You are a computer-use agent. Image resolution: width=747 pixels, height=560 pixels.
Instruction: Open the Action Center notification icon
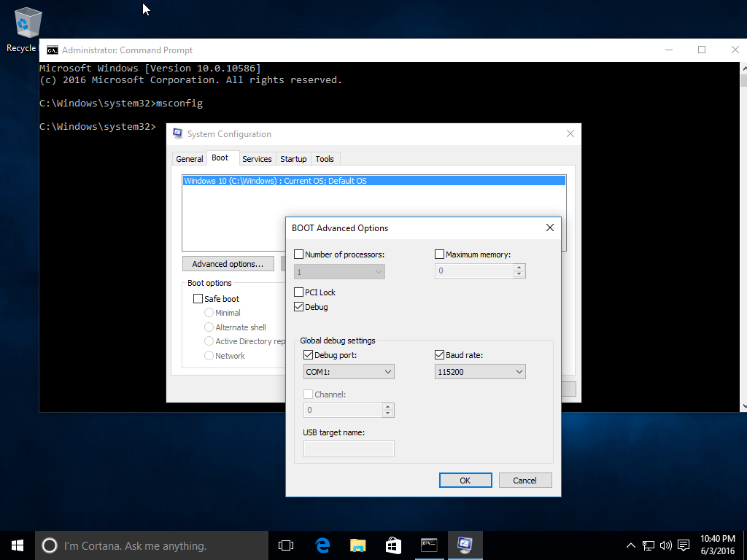coord(684,545)
